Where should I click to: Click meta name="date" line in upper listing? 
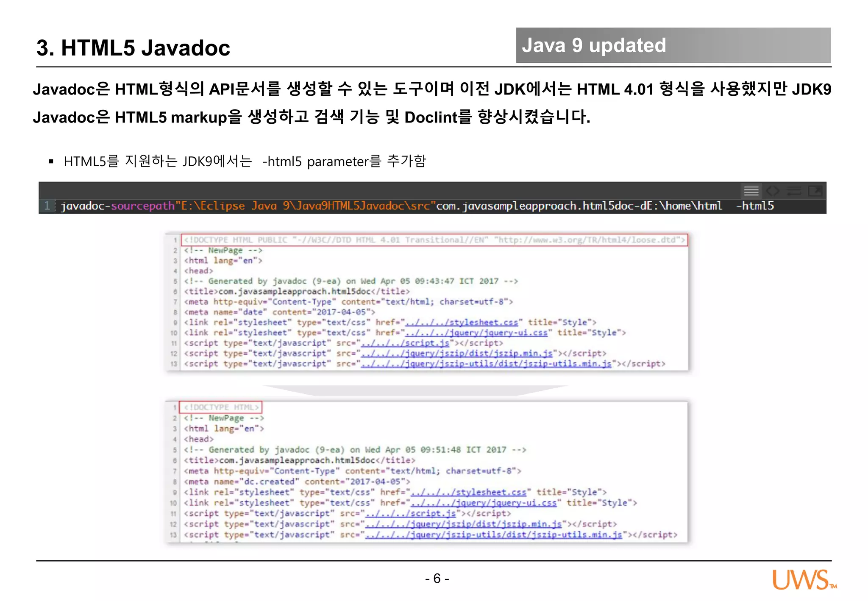pos(279,312)
